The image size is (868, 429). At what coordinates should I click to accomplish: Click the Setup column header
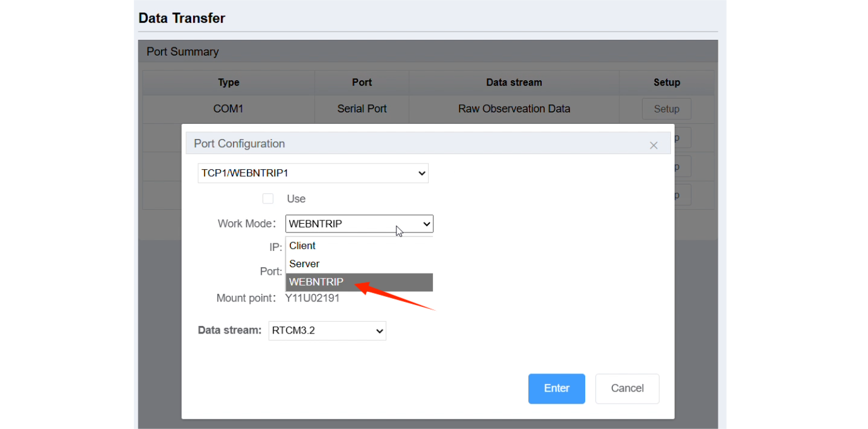click(667, 82)
